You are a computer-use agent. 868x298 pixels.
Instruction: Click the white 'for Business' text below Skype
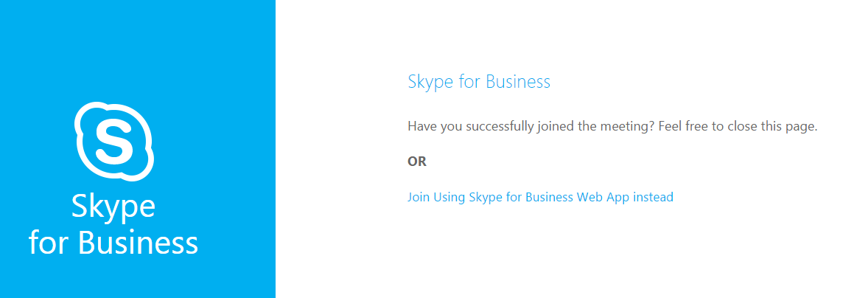pyautogui.click(x=113, y=242)
